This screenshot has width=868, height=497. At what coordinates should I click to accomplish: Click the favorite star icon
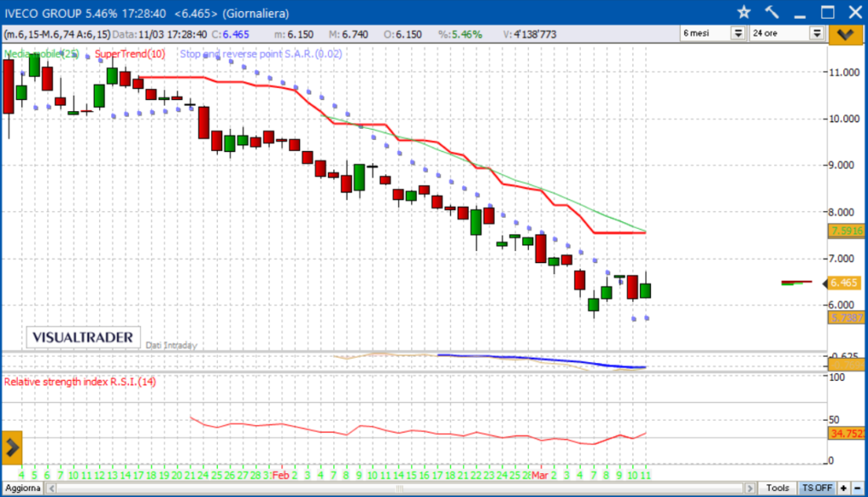pyautogui.click(x=743, y=12)
